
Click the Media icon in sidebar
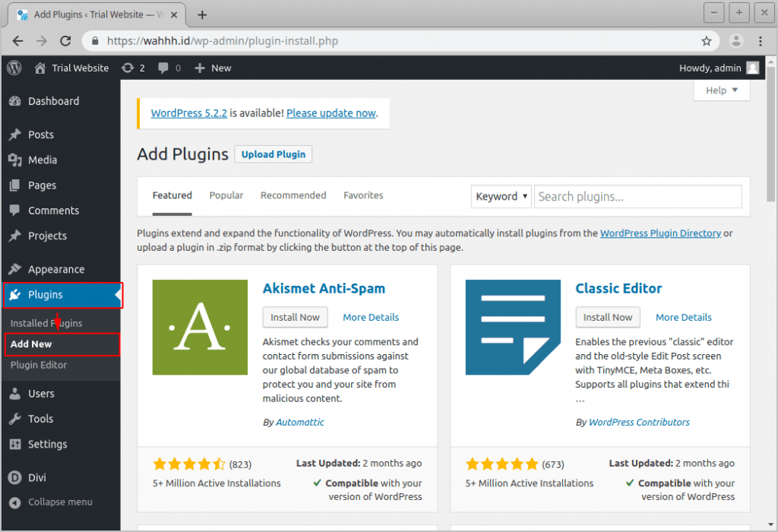[x=15, y=160]
